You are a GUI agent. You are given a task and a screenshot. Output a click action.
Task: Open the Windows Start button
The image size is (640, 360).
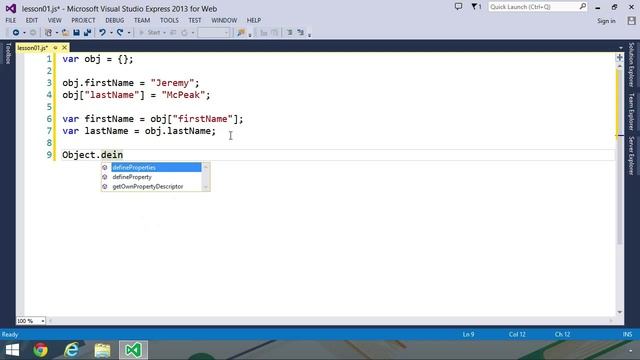click(12, 350)
